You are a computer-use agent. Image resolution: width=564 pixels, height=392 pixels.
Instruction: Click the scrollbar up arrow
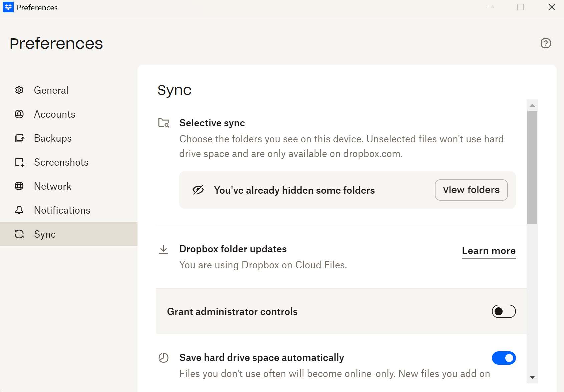coord(532,105)
